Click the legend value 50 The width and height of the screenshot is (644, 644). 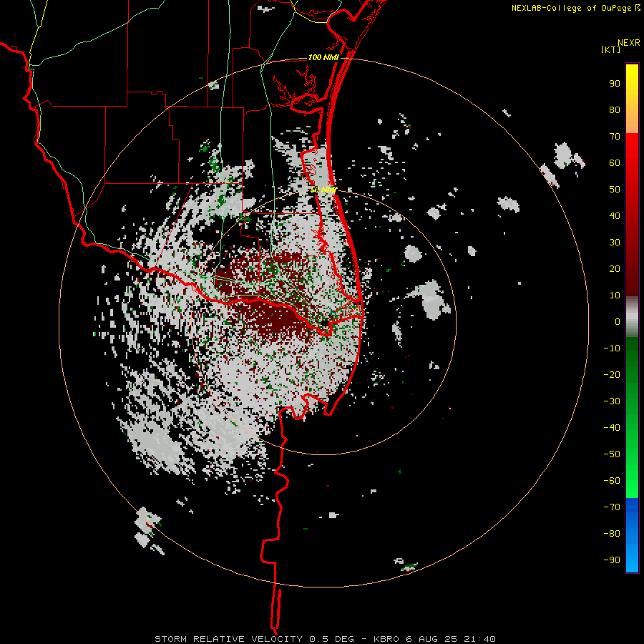click(615, 190)
